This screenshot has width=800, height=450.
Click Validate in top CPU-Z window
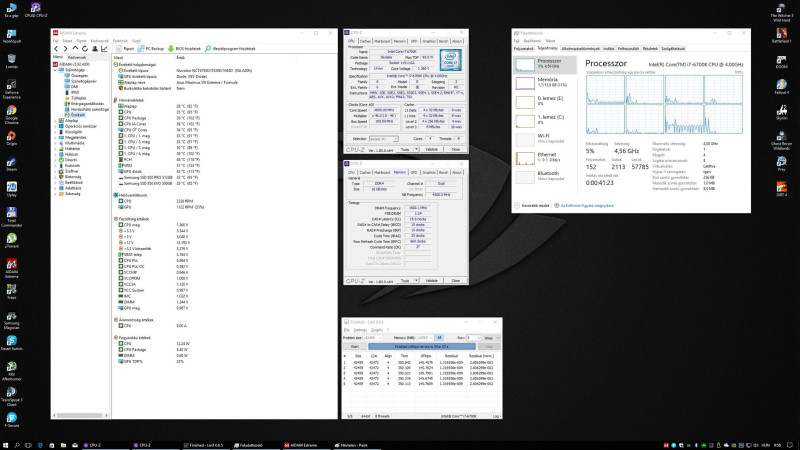(432, 149)
